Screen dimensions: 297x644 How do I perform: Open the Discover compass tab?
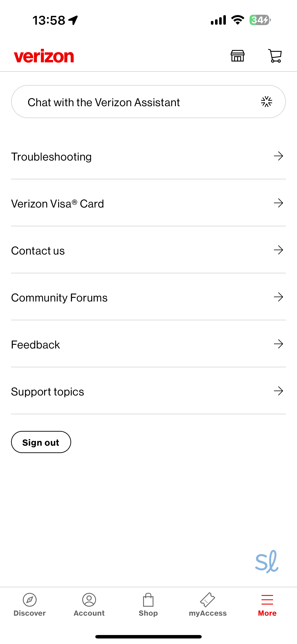[29, 605]
